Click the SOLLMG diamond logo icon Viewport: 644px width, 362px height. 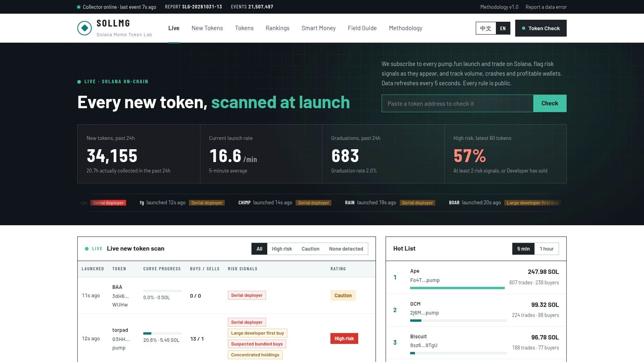[85, 28]
